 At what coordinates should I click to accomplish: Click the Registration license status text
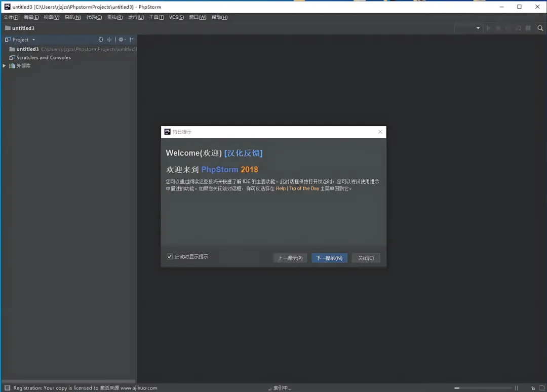click(x=85, y=388)
